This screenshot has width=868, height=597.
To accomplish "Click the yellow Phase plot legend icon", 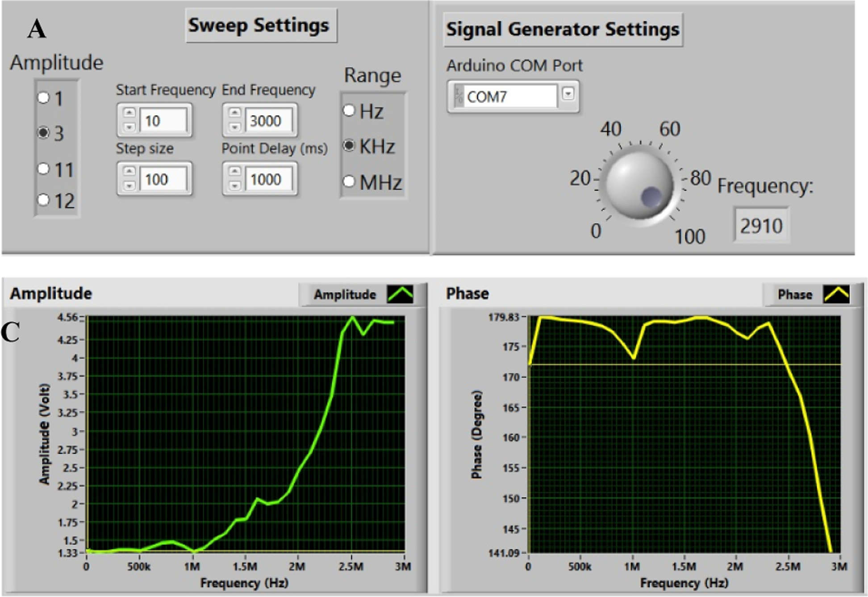I will tap(836, 294).
